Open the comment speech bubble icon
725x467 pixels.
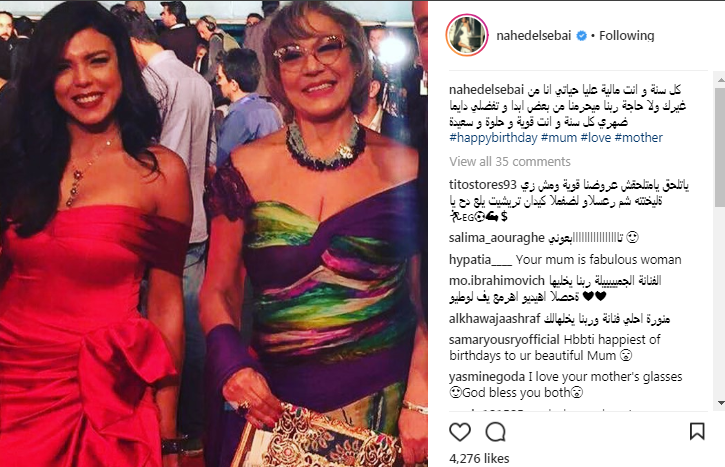[495, 432]
